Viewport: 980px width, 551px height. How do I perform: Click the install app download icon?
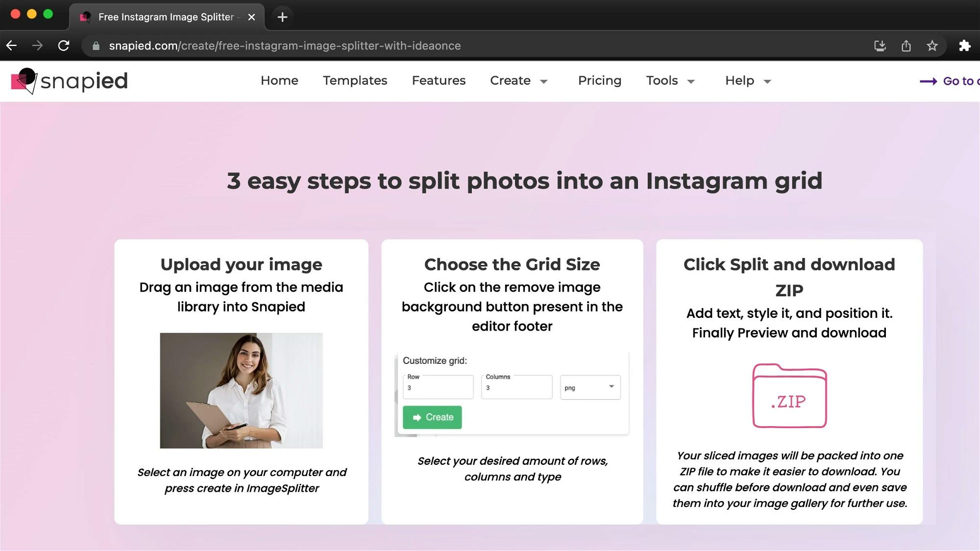[x=880, y=46]
